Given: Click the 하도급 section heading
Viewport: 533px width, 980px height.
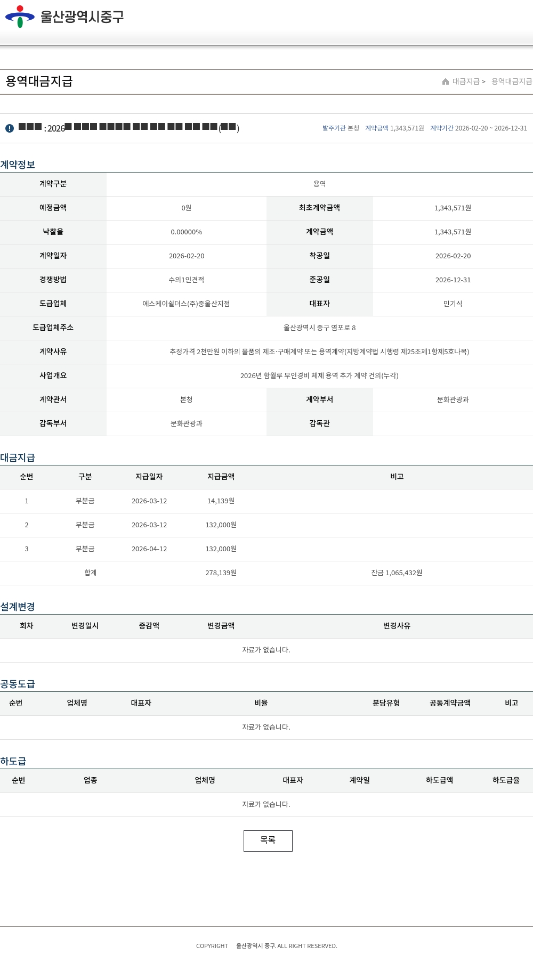Looking at the screenshot, I should (13, 761).
